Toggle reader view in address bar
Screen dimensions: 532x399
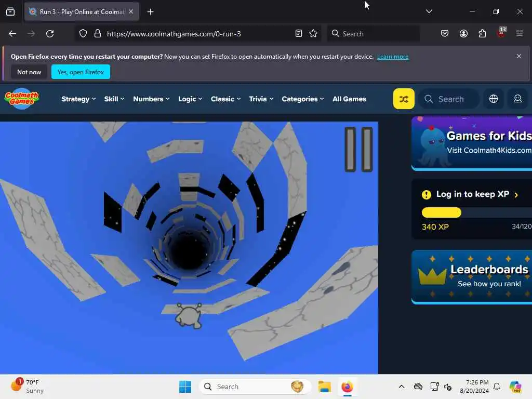coord(299,34)
